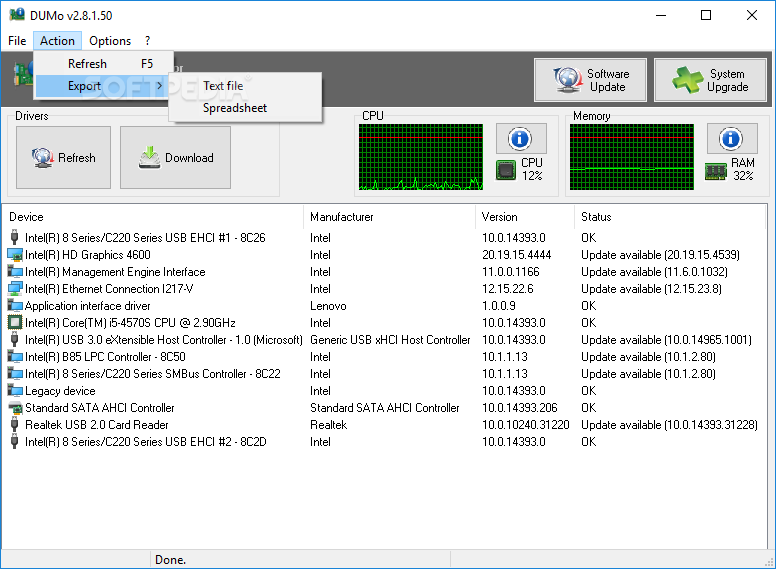This screenshot has height=569, width=776.
Task: Click the Download drivers button
Action: point(175,157)
